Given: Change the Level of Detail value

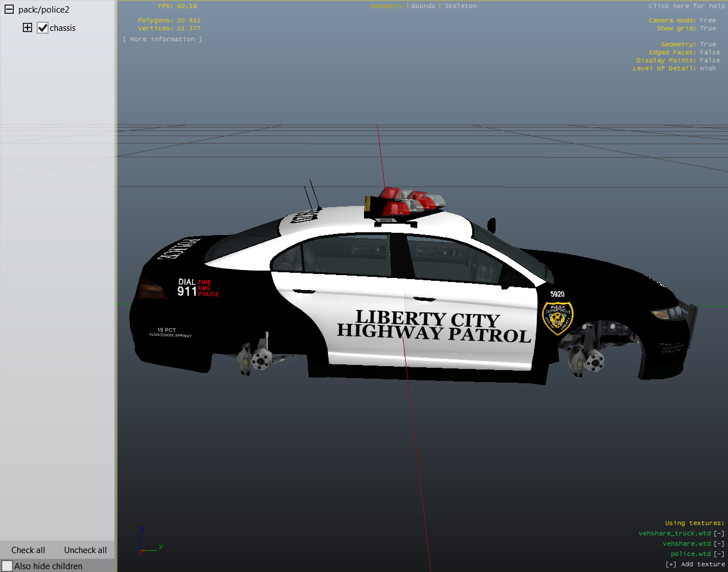Looking at the screenshot, I should [707, 68].
